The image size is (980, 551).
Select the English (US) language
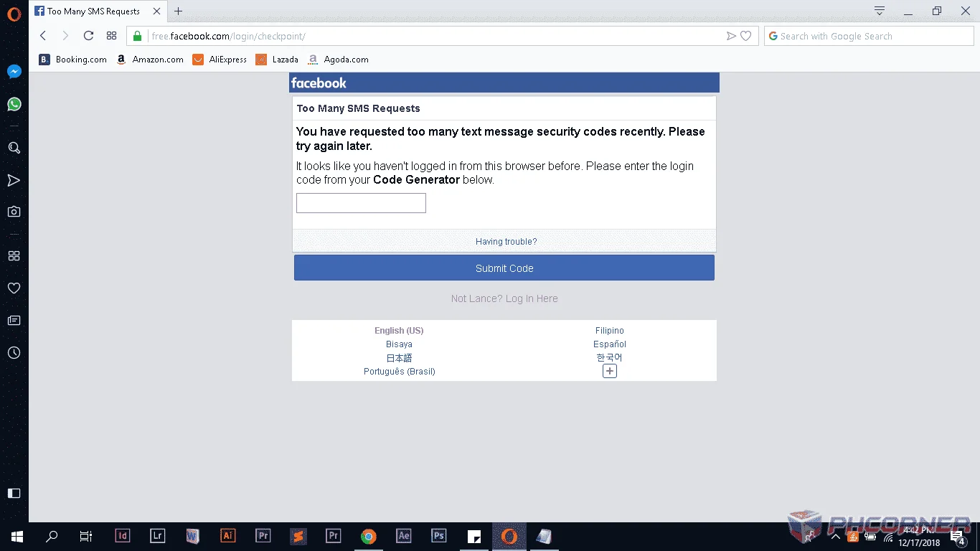pyautogui.click(x=399, y=331)
